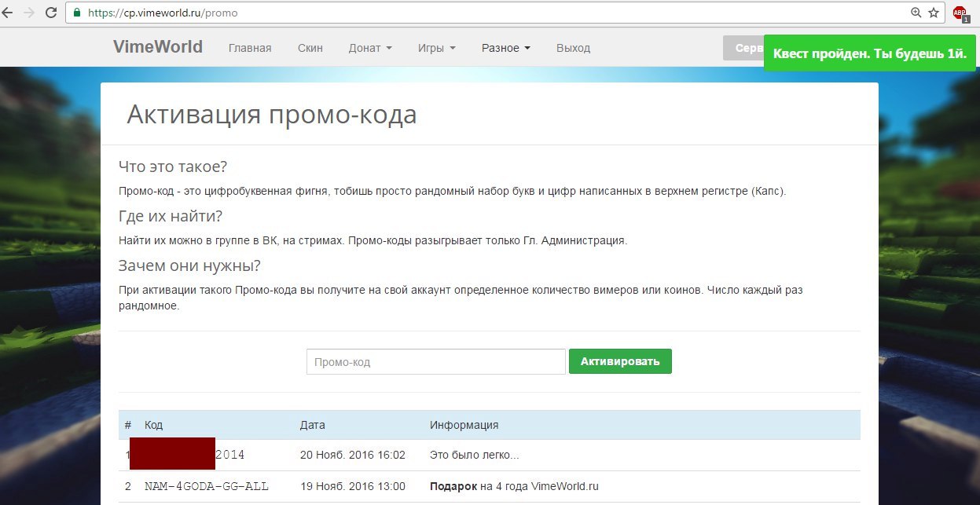
Task: Click the heading 'Где их найти?'
Action: pos(171,216)
